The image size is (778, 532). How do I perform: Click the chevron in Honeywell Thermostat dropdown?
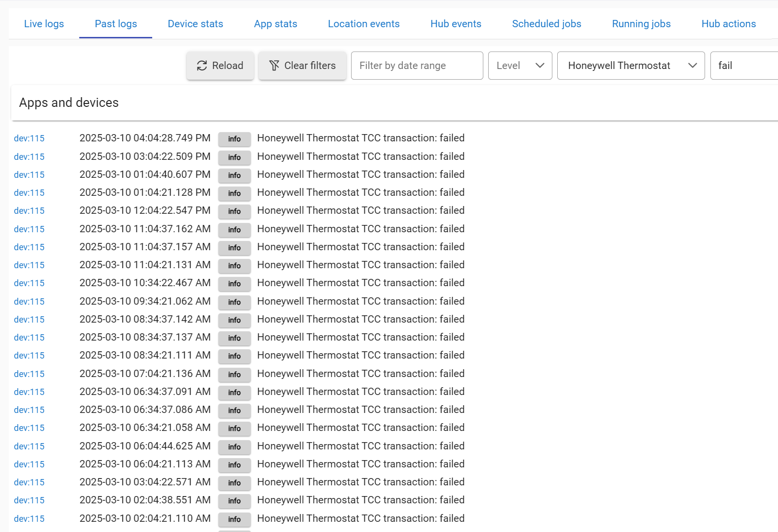point(693,66)
